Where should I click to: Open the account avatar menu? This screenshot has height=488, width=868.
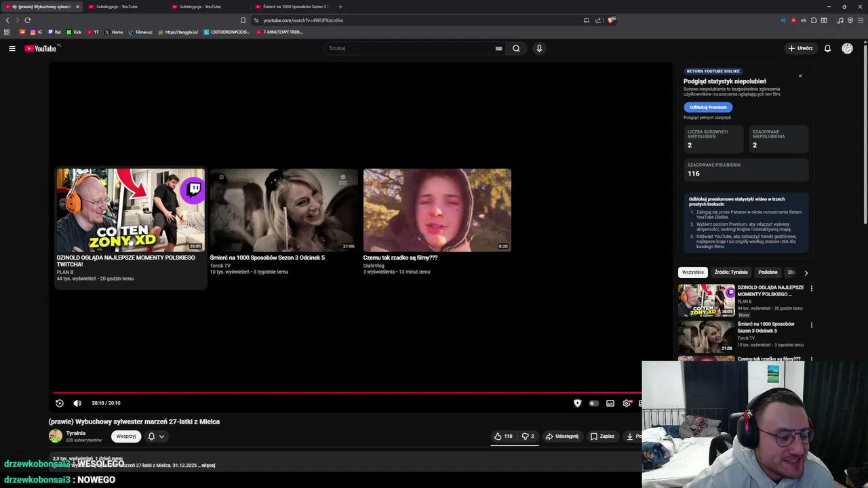point(847,48)
